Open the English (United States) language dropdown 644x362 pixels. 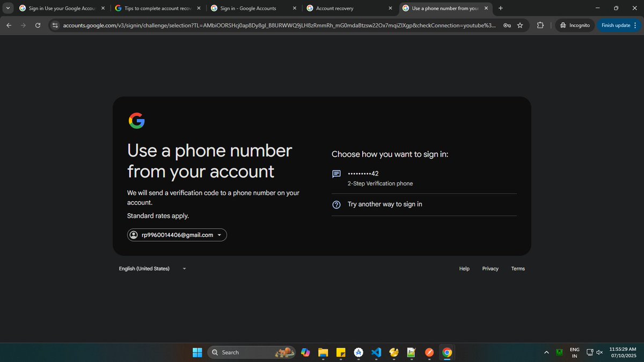pos(152,269)
